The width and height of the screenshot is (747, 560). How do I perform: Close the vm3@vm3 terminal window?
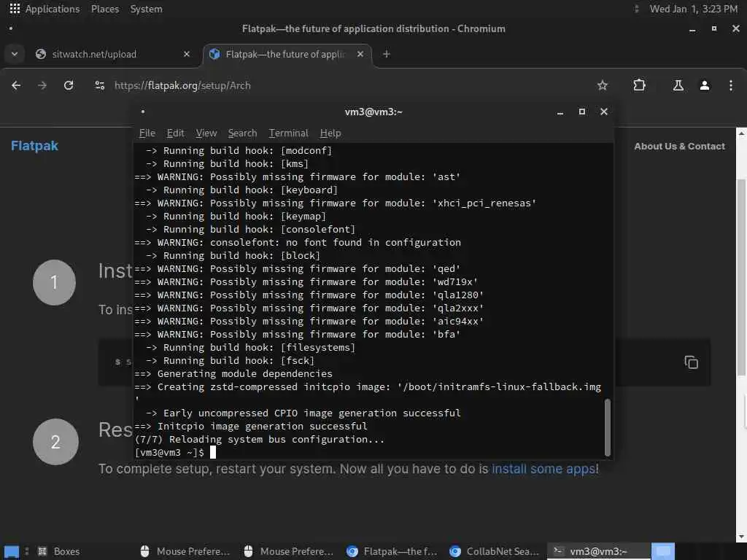click(x=604, y=112)
